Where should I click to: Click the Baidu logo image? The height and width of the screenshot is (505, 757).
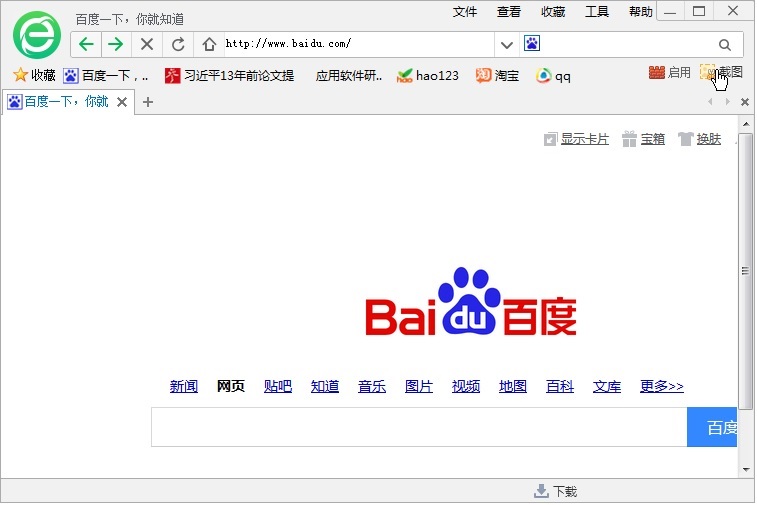[471, 302]
